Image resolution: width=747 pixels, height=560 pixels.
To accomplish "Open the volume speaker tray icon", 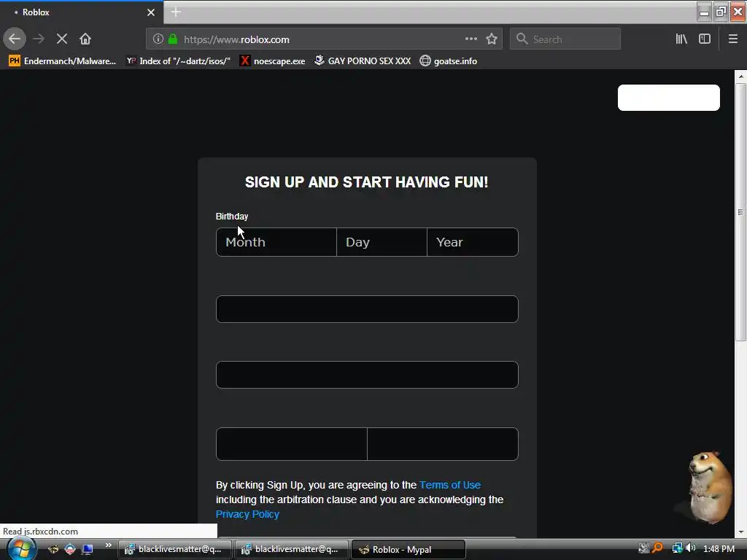I will [x=690, y=548].
